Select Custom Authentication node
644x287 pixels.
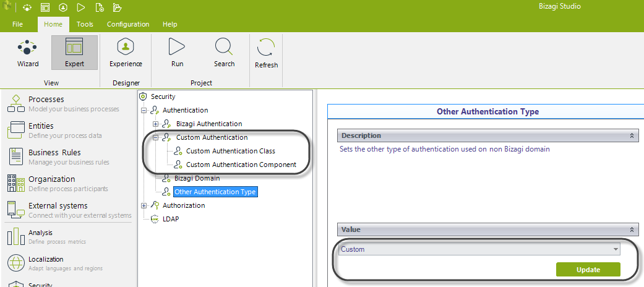pos(212,137)
